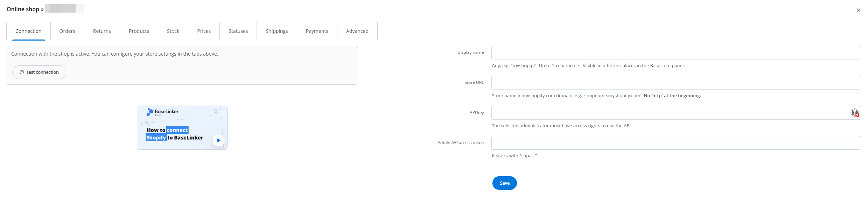Click the BaseLinker logo in video thumbnail
The height and width of the screenshot is (214, 868).
tap(162, 112)
